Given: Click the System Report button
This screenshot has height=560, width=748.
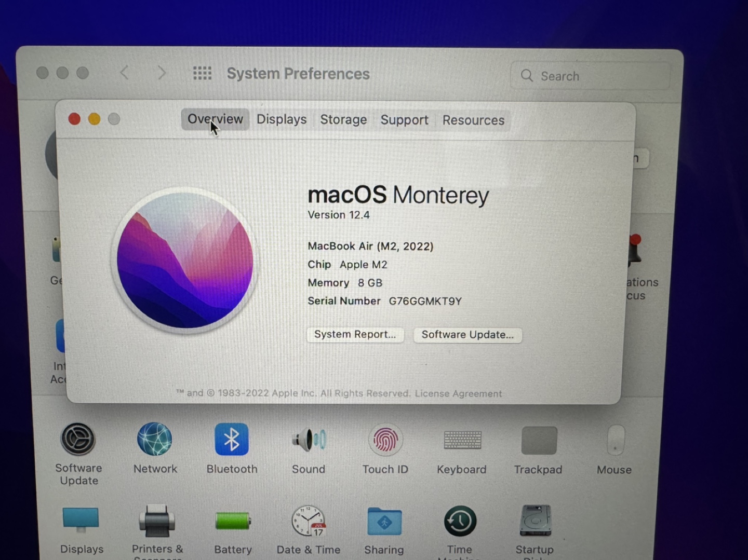Looking at the screenshot, I should [355, 335].
